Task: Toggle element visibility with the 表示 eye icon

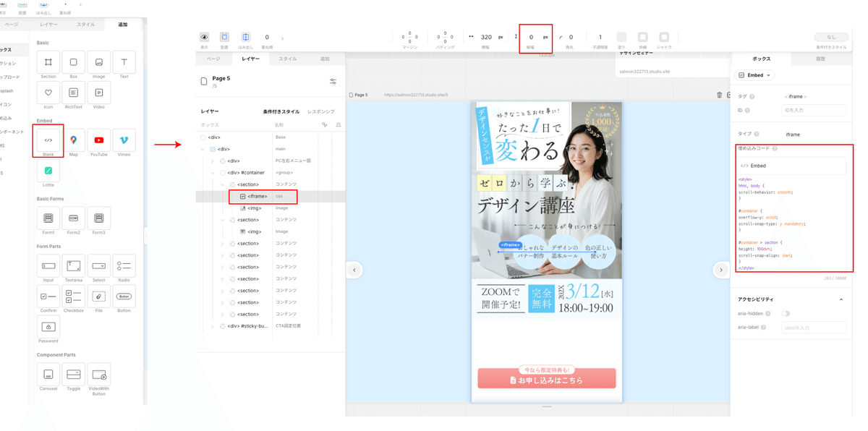Action: [x=205, y=38]
